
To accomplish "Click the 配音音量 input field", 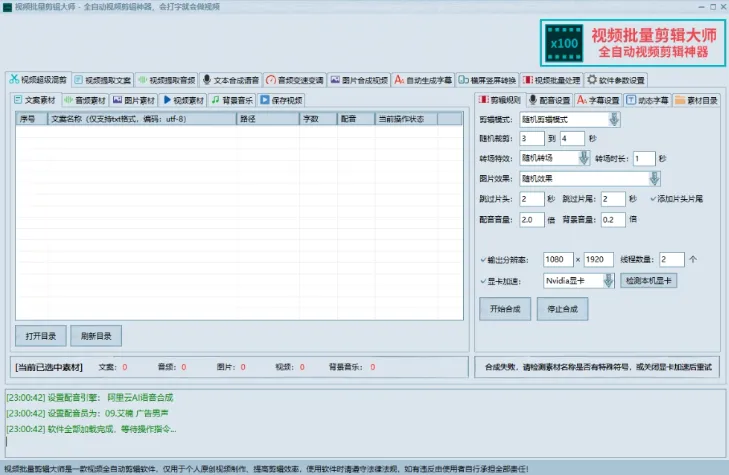I will coord(532,219).
